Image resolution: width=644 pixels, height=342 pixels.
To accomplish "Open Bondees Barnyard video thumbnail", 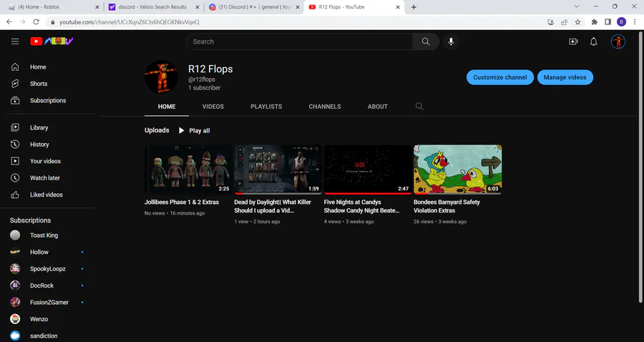I will tap(457, 169).
